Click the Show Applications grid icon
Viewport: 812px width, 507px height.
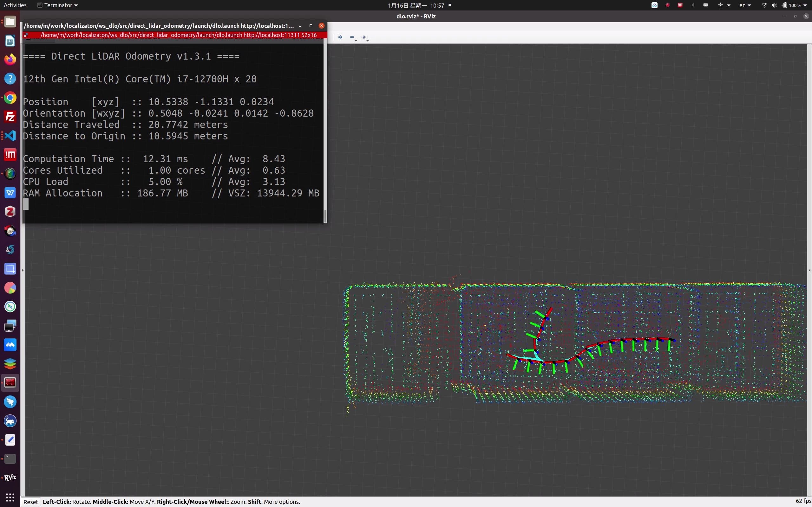coord(10,497)
